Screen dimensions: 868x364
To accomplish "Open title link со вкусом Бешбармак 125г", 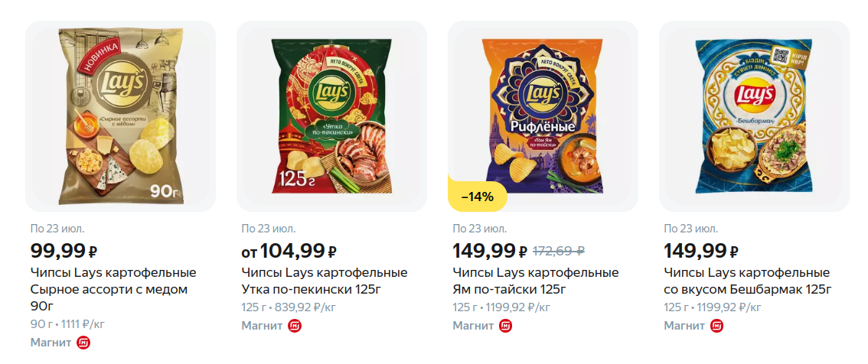I will [x=747, y=281].
